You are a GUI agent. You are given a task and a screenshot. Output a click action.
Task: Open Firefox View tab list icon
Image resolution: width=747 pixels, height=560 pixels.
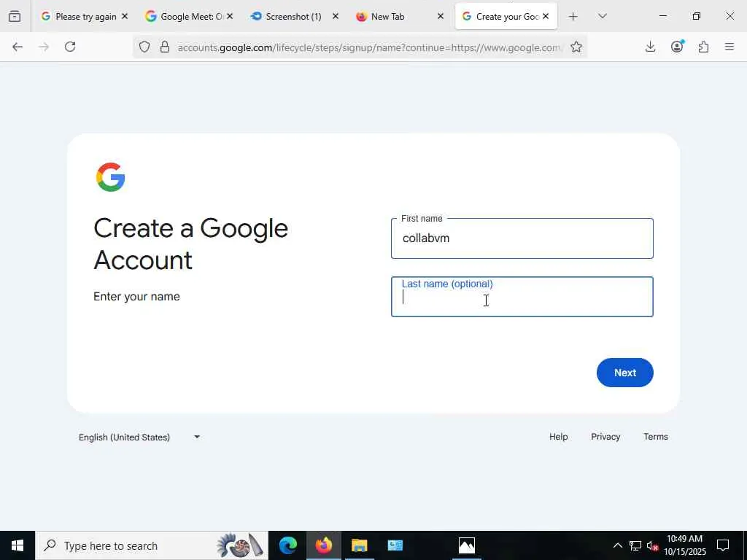tap(15, 16)
